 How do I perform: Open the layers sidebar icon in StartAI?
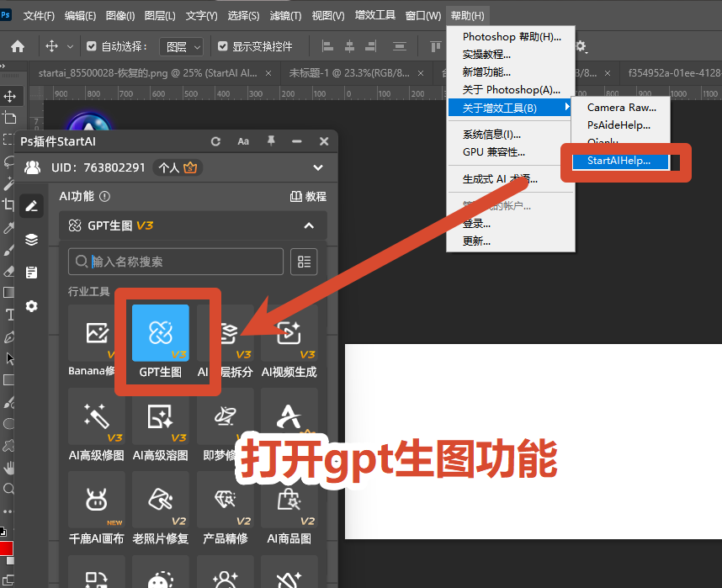pos(31,240)
